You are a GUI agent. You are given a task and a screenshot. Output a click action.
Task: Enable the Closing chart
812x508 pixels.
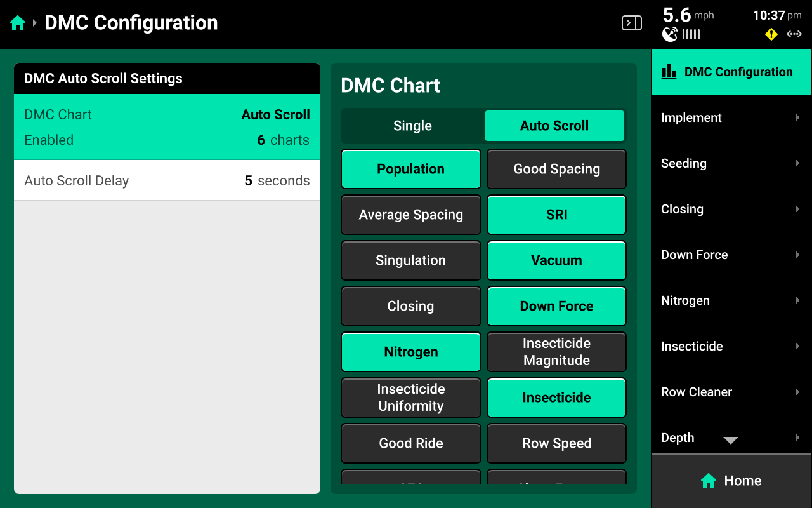(x=411, y=306)
